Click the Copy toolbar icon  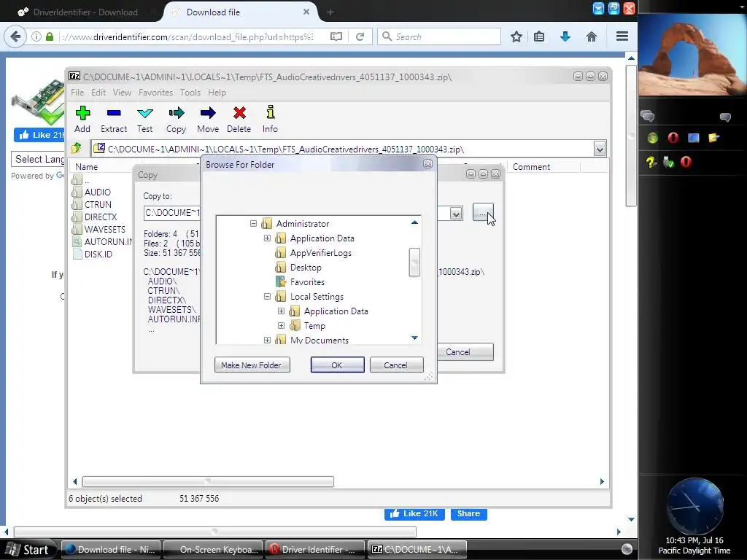(177, 119)
